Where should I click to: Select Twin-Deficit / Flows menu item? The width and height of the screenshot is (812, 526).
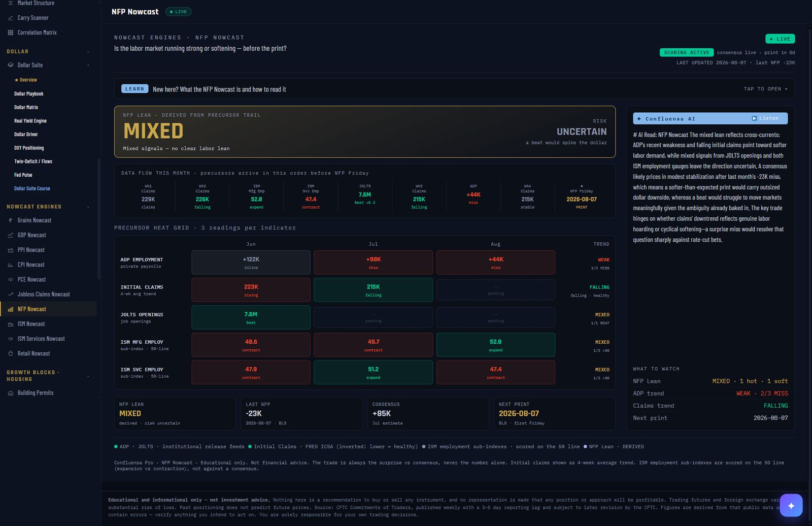pyautogui.click(x=33, y=161)
